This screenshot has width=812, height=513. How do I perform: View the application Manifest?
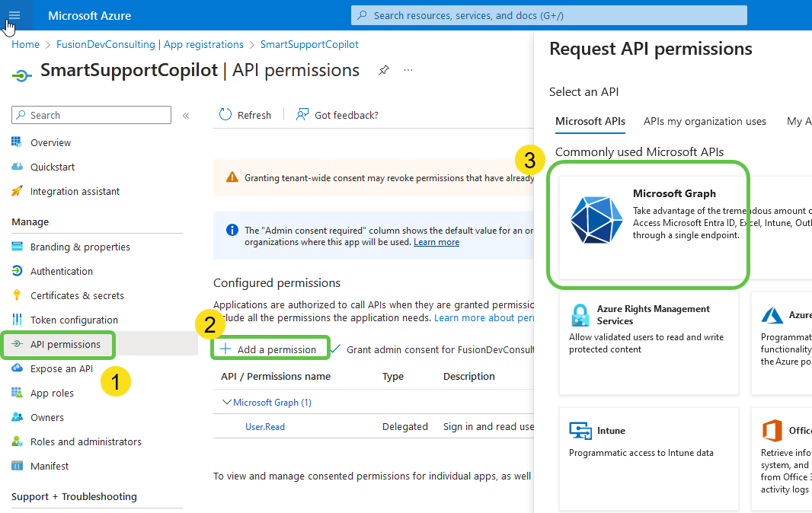point(48,465)
